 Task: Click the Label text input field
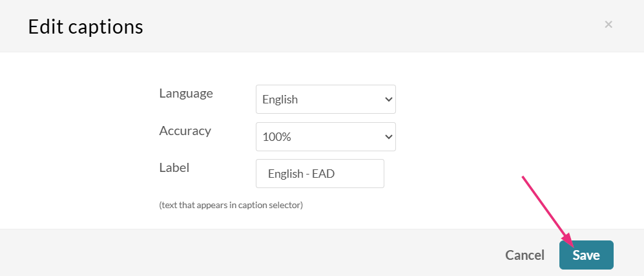(320, 174)
